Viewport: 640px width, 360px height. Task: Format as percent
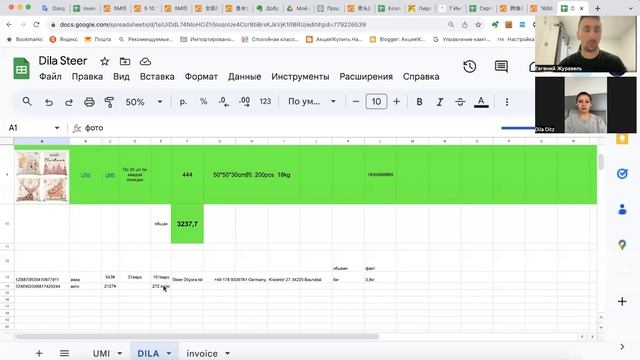pyautogui.click(x=203, y=102)
